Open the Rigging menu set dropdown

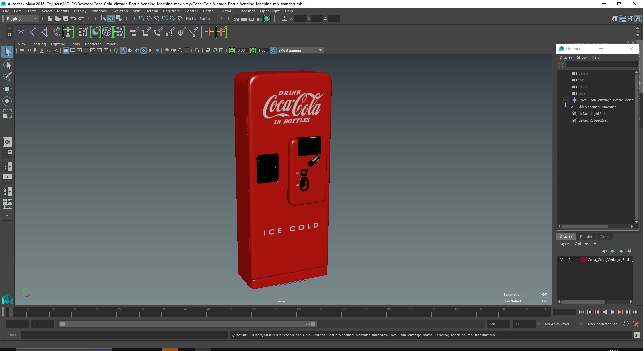[x=22, y=19]
